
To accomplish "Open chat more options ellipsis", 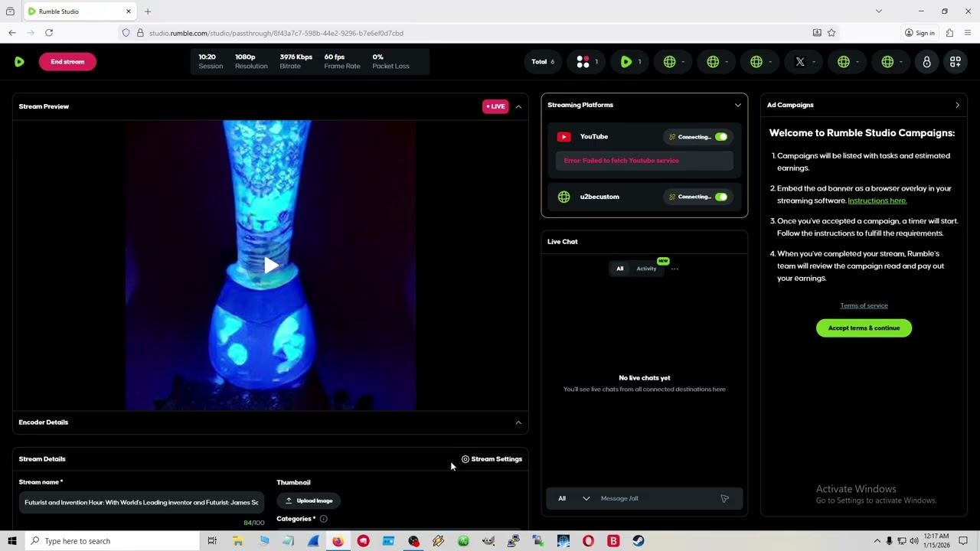I will click(675, 269).
